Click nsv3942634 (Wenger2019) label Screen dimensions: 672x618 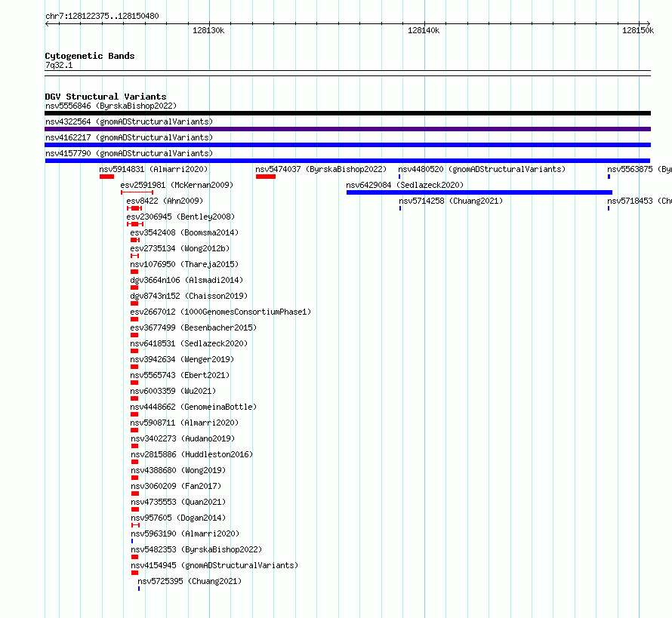[x=182, y=359]
